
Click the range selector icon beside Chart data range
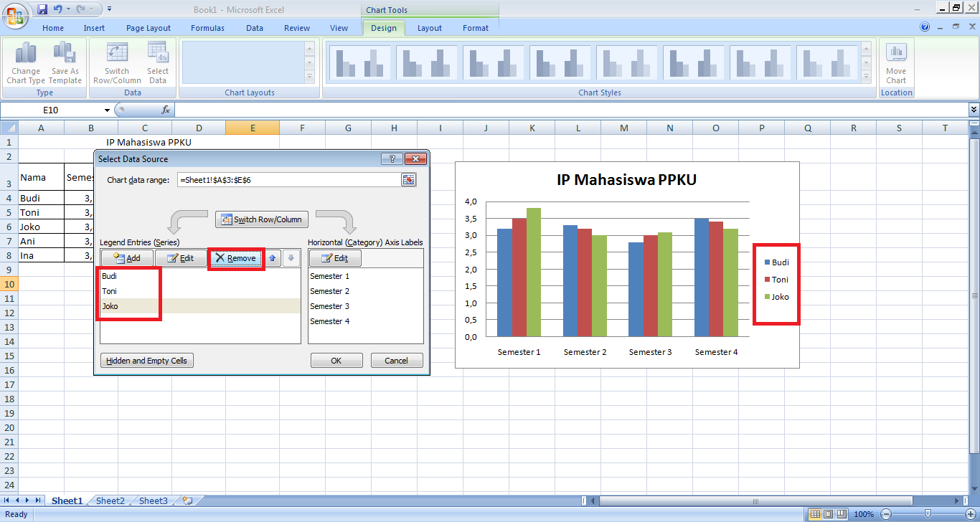[x=408, y=180]
